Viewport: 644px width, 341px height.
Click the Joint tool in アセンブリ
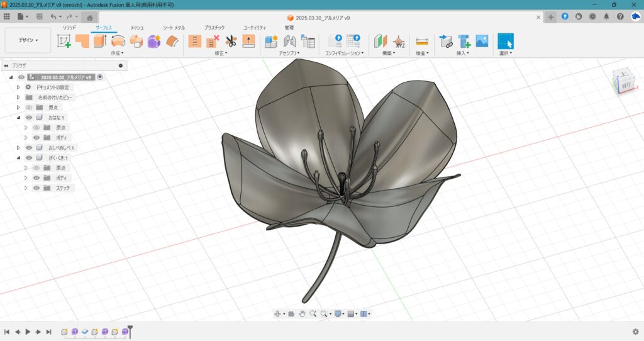click(290, 42)
